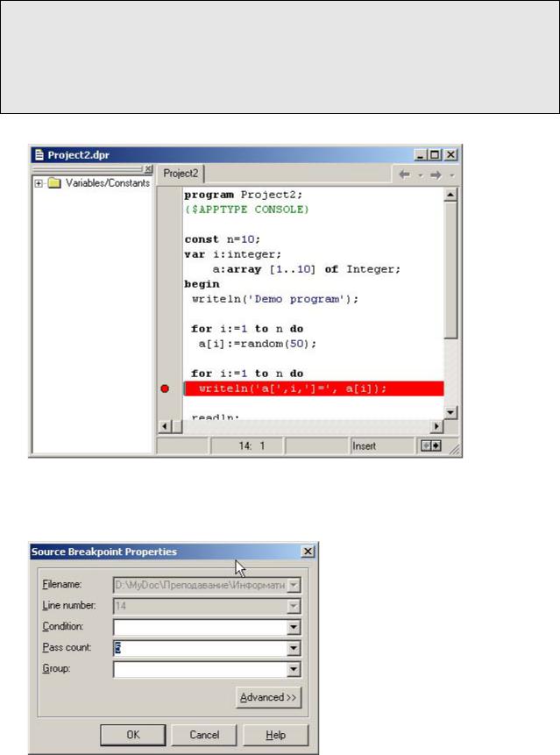The image size is (560, 755).
Task: Expand the Variables/Constants tree node
Action: click(x=39, y=183)
